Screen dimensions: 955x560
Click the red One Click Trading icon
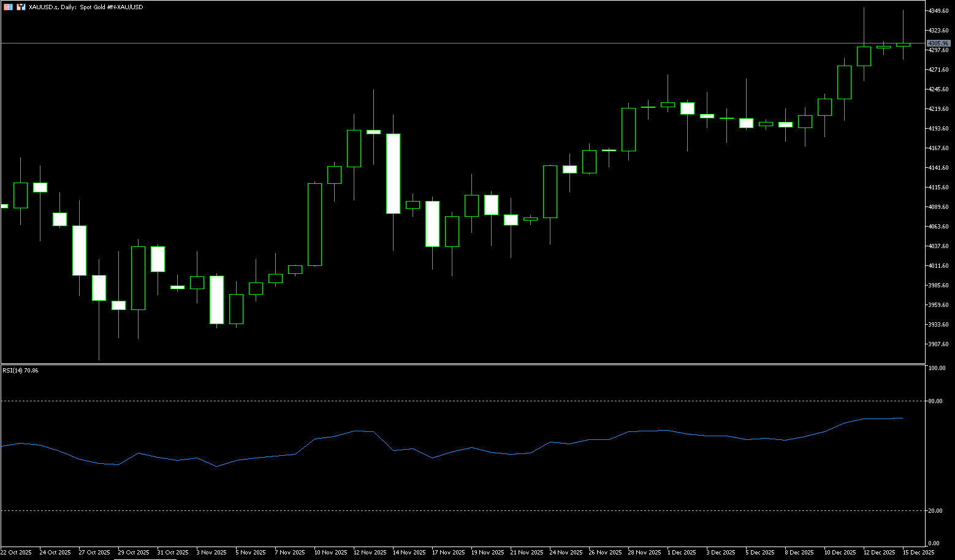8,7
